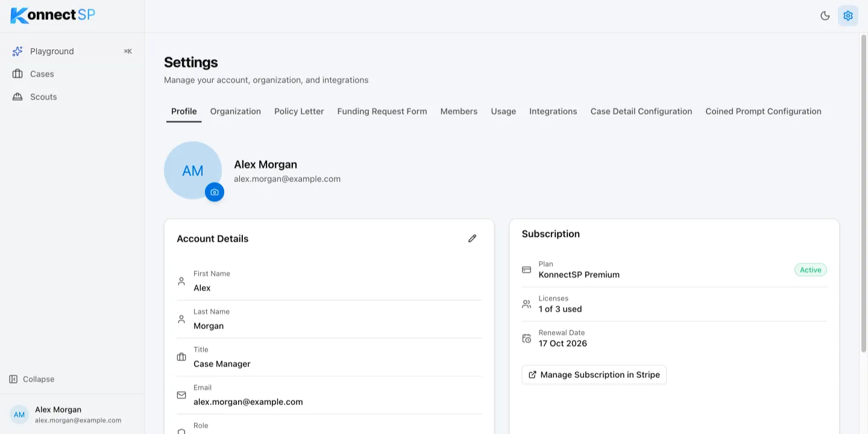Collapse the sidebar
This screenshot has height=434, width=868.
[x=32, y=379]
